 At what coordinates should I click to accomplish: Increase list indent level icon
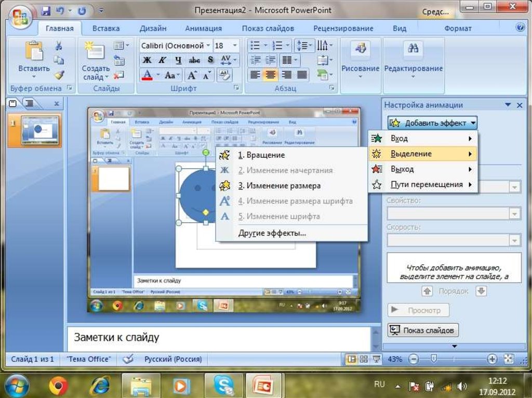coord(270,60)
